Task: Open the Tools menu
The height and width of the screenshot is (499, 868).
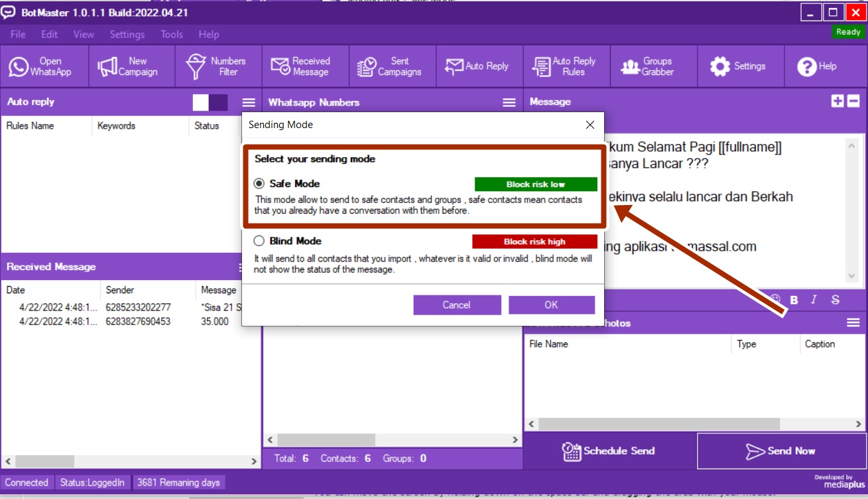Action: pyautogui.click(x=172, y=35)
